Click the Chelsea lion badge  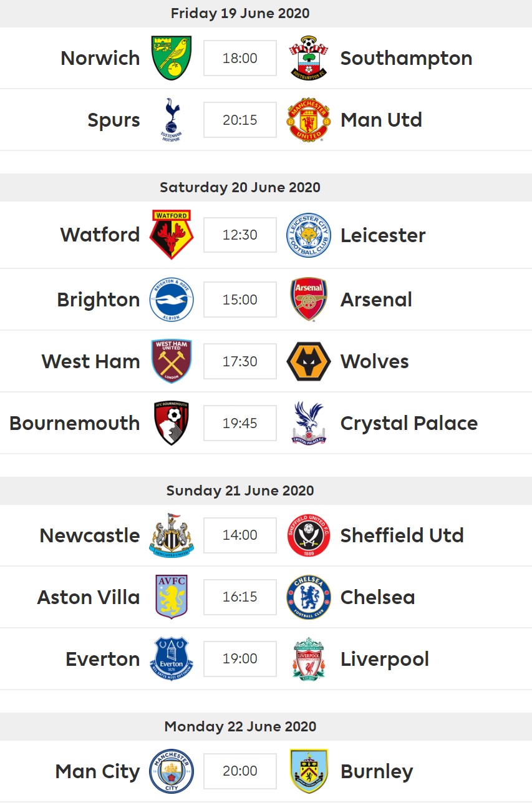[x=309, y=597]
